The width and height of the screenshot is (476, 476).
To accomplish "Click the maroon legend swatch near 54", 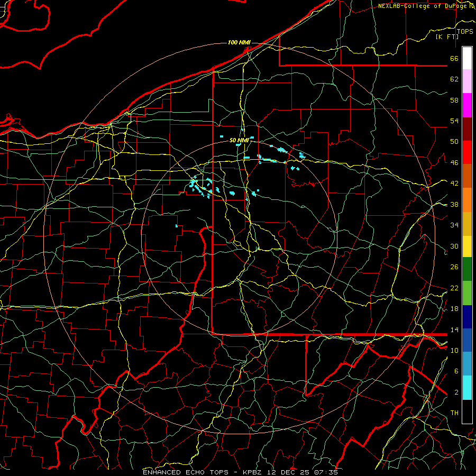I will pyautogui.click(x=467, y=129).
